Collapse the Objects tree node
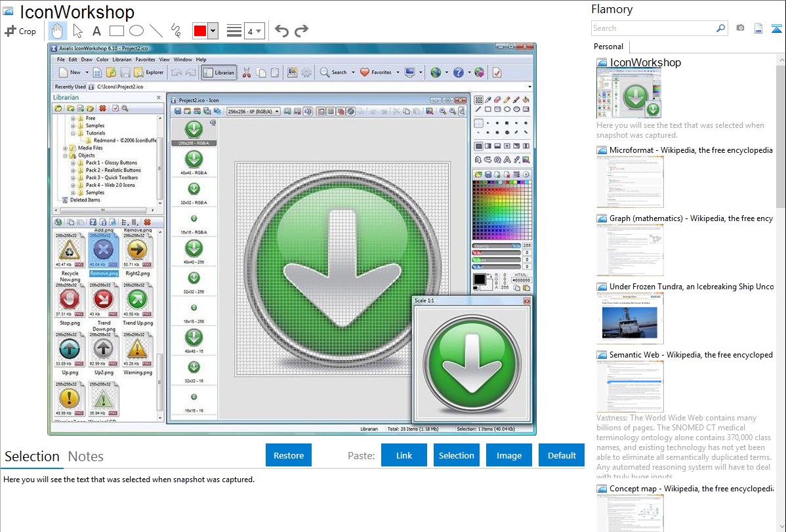The width and height of the screenshot is (786, 532). pos(65,155)
